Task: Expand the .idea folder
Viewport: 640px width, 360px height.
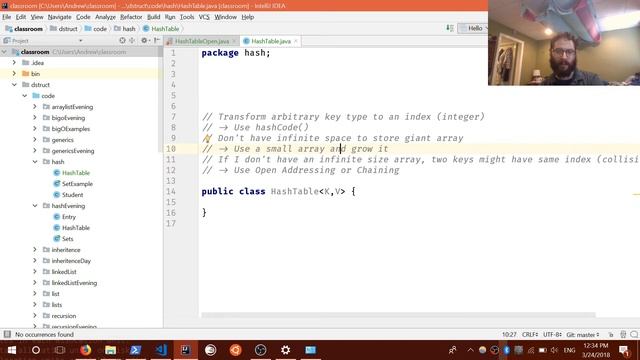Action: click(14, 63)
